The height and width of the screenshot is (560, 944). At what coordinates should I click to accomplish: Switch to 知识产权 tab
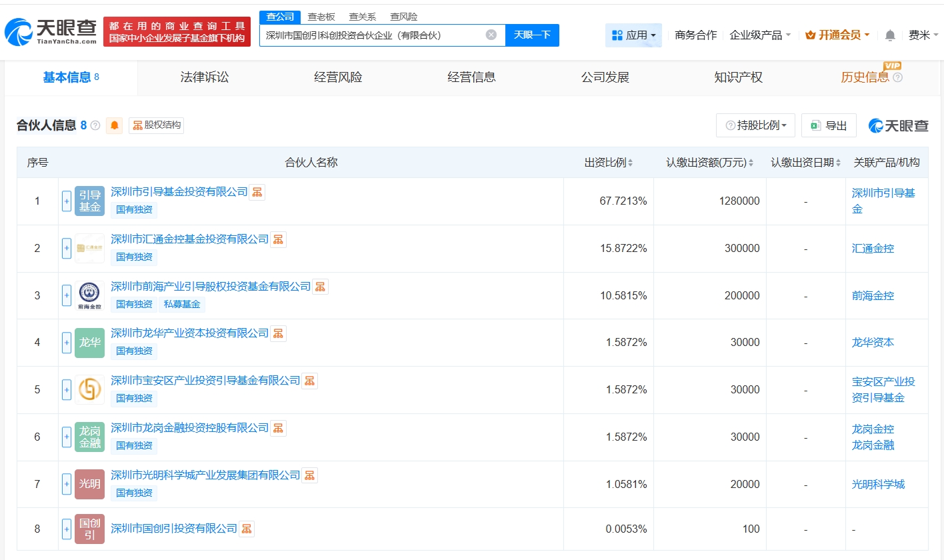[x=738, y=77]
